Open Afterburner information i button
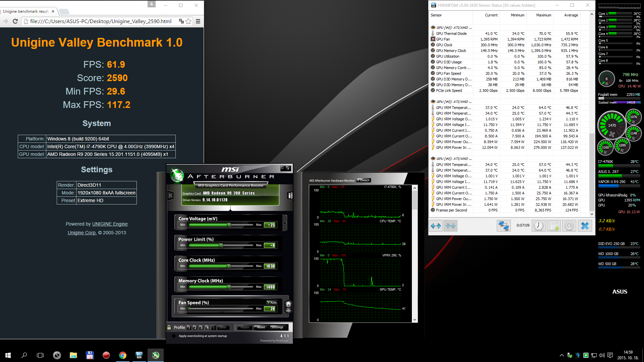Screen dimensions: 644x362 (290, 195)
